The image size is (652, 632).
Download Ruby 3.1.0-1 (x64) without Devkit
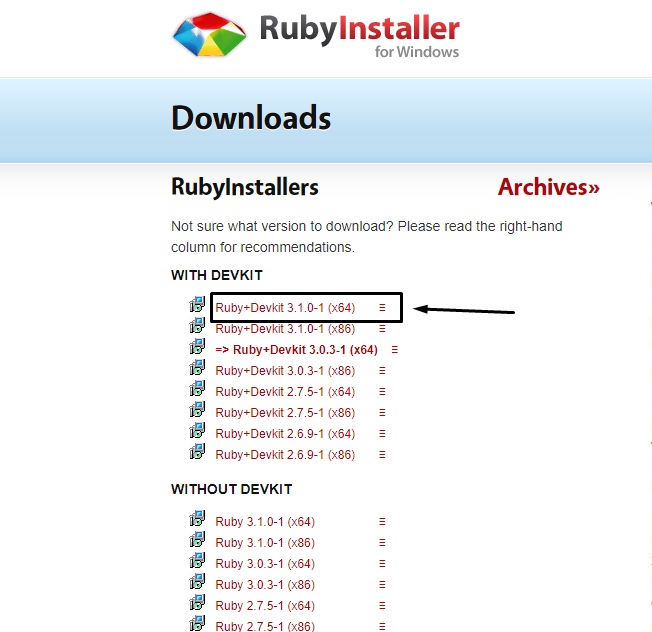pyautogui.click(x=265, y=522)
